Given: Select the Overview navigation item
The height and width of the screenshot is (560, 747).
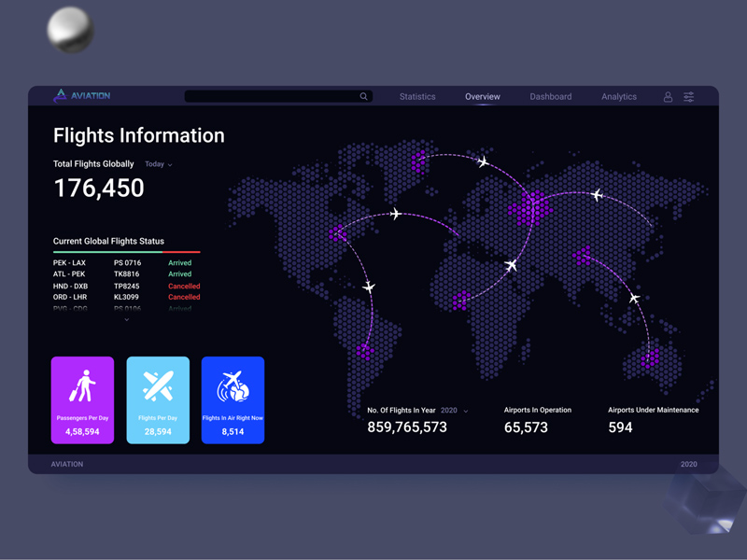Looking at the screenshot, I should click(x=482, y=96).
